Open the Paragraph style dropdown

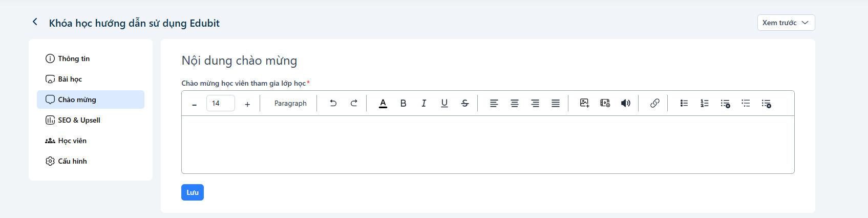pos(290,103)
